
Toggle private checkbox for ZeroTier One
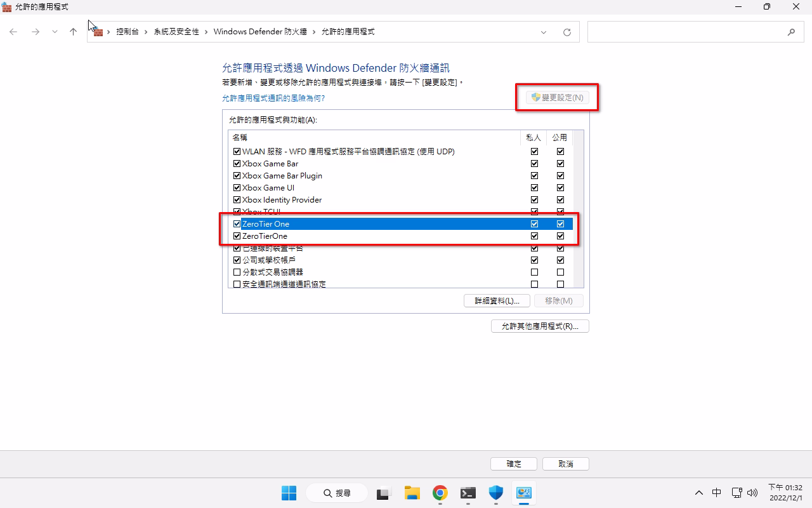pyautogui.click(x=534, y=224)
